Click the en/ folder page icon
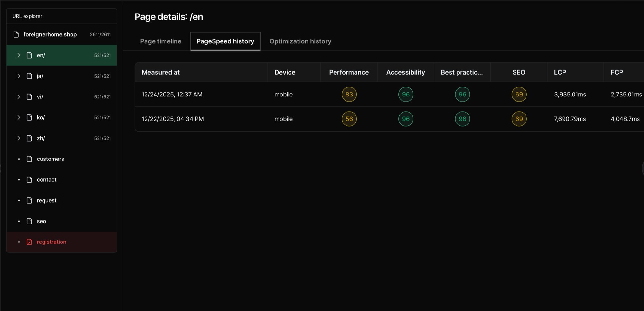644x311 pixels. [x=29, y=55]
